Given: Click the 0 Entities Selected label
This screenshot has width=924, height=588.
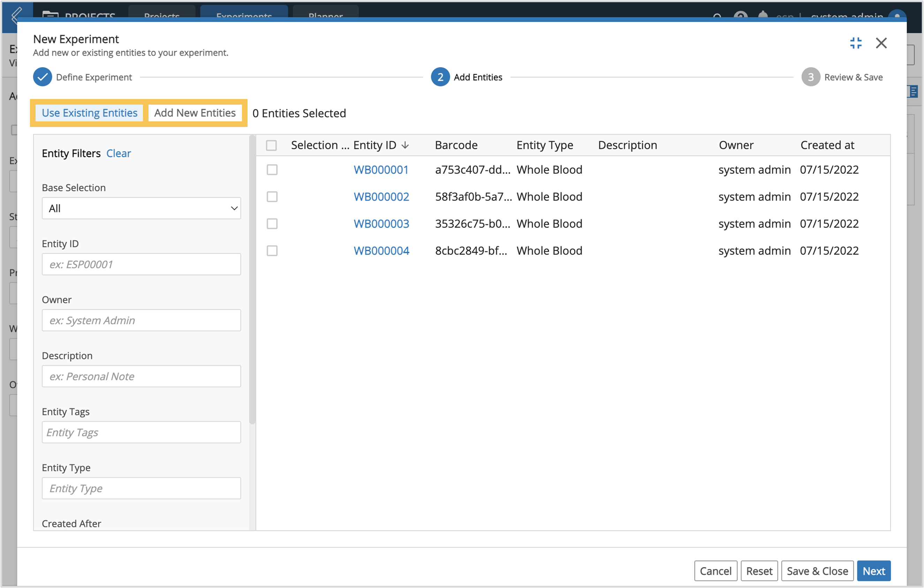Looking at the screenshot, I should pos(299,113).
